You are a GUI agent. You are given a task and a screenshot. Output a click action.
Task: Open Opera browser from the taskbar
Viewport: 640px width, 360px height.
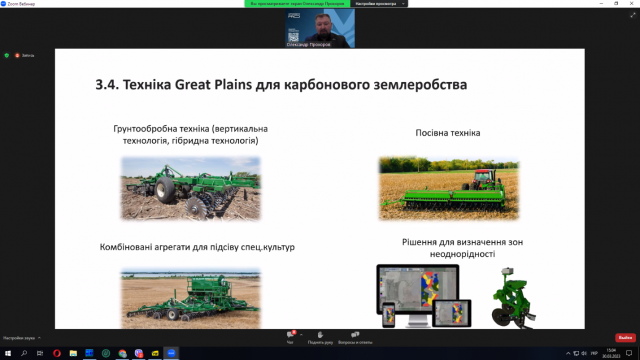click(x=57, y=353)
